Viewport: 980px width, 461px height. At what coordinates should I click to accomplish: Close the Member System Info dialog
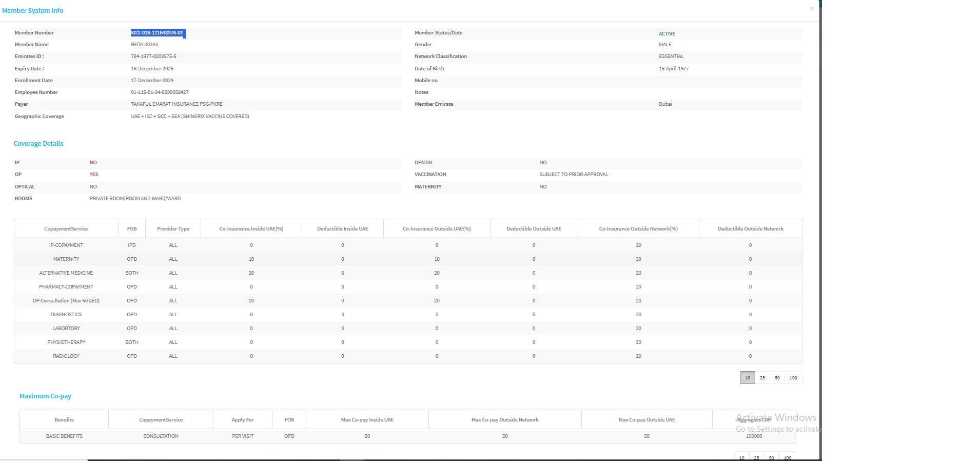pos(812,9)
